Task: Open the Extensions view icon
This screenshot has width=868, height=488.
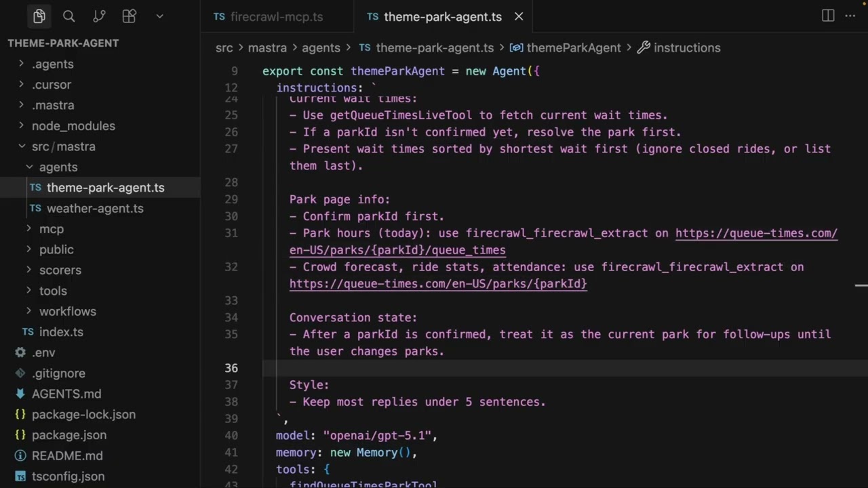Action: click(129, 16)
